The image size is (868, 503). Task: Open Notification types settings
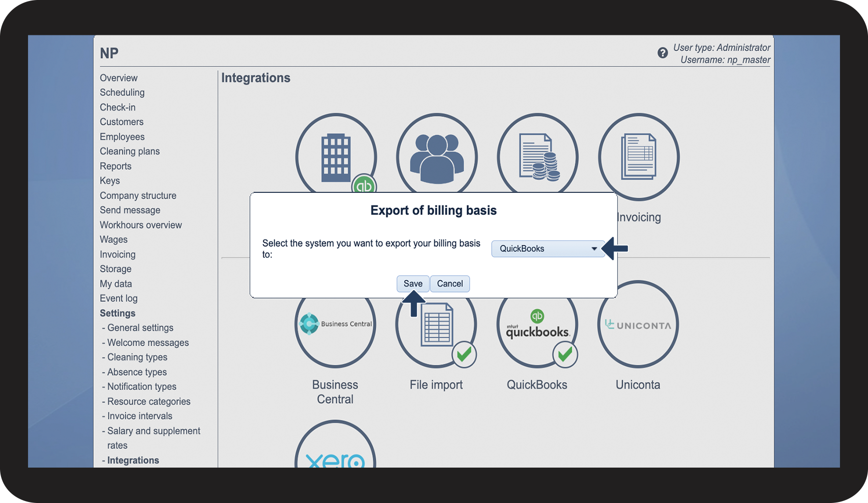point(141,386)
